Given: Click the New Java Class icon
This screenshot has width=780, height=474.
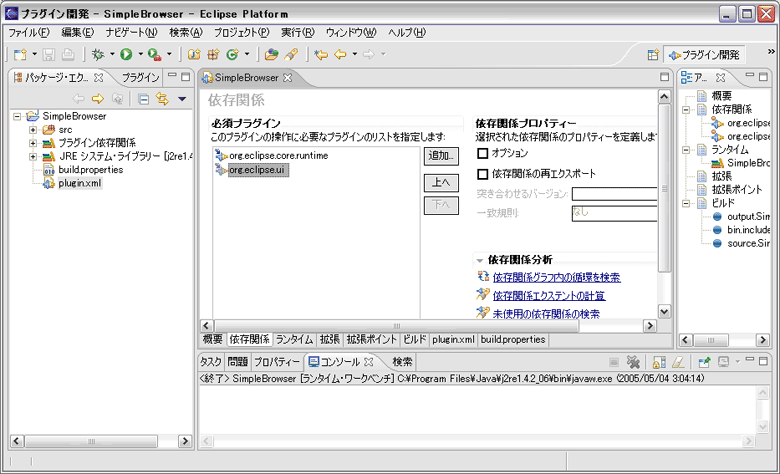Looking at the screenshot, I should click(x=232, y=54).
